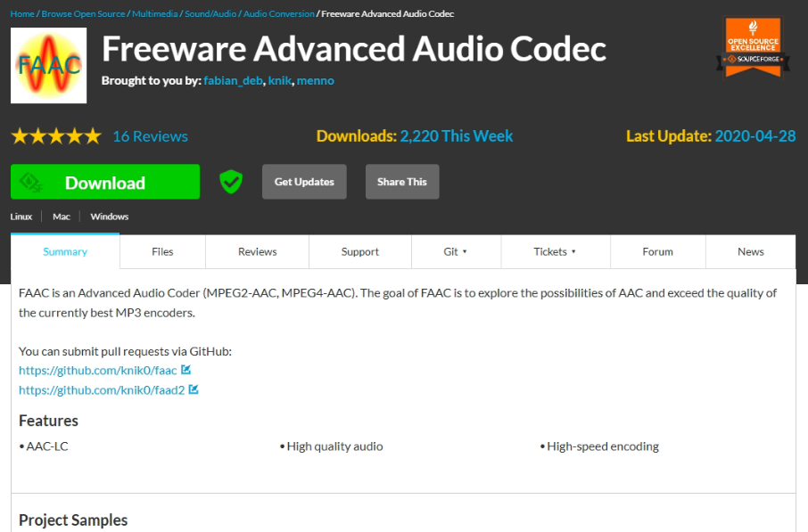Click Browse Open Source breadcrumb
The width and height of the screenshot is (808, 532).
(x=83, y=14)
